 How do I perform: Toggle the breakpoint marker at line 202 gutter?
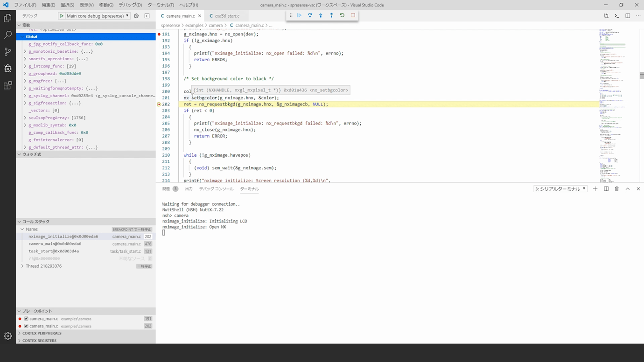tap(159, 104)
